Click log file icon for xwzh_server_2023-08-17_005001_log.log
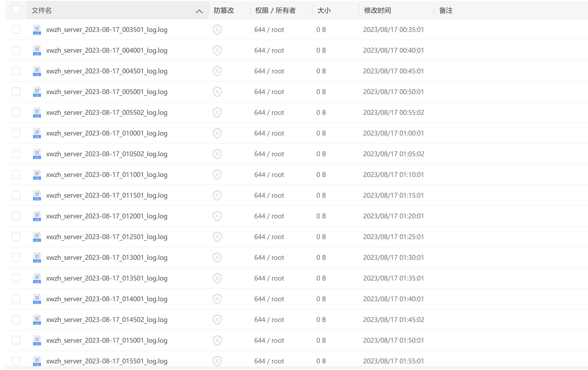Viewport: 588px width, 370px height. click(37, 92)
